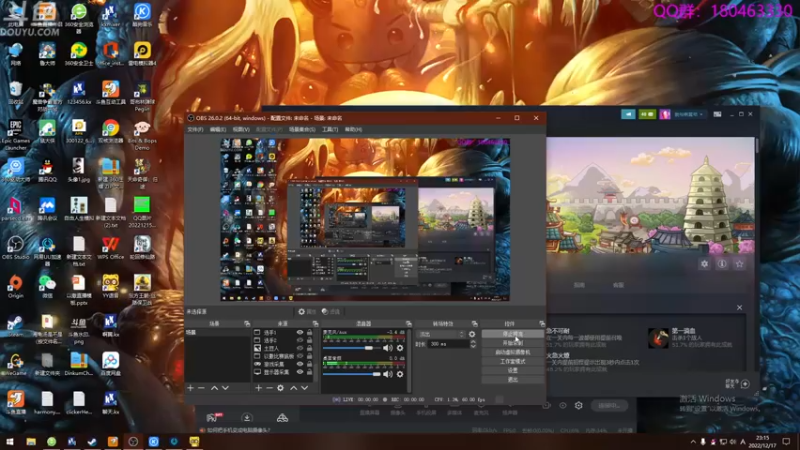Screen dimensions: 800x450
Task: Move selected source down in list
Action: click(x=305, y=388)
